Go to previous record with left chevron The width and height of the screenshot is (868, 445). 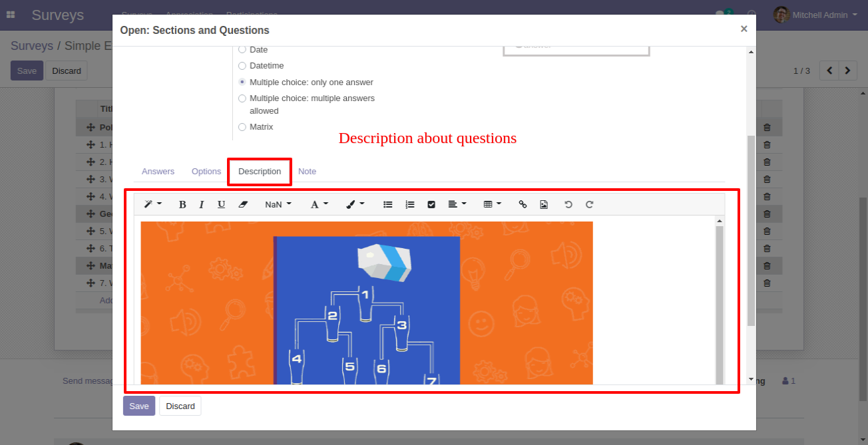(x=829, y=71)
